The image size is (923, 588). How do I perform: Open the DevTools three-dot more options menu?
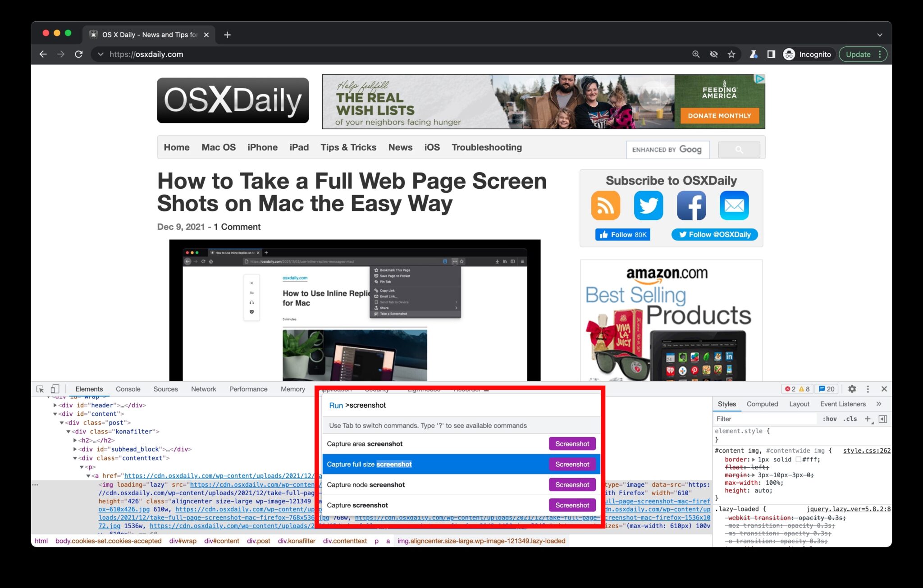click(x=868, y=388)
